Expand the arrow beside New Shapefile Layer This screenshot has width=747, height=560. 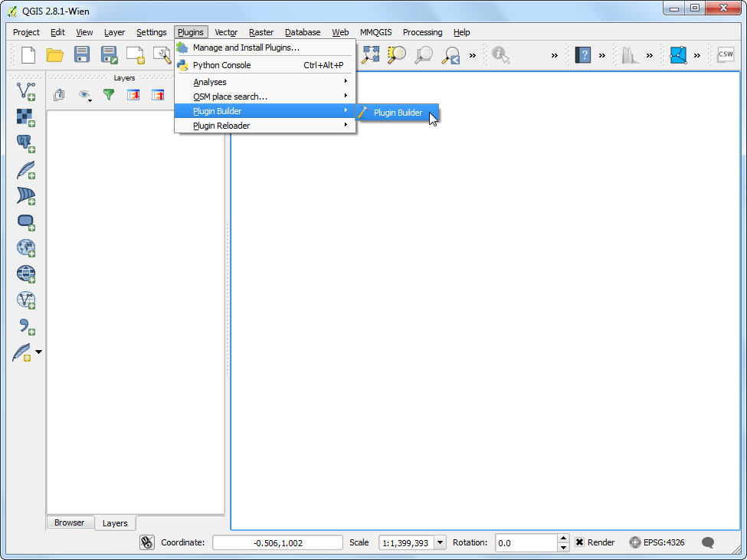[38, 352]
